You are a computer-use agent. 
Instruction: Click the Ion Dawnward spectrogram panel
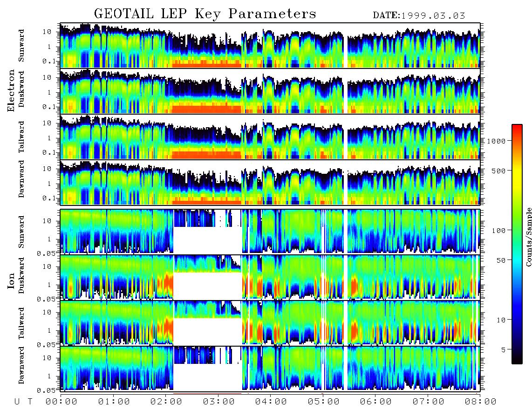270,369
